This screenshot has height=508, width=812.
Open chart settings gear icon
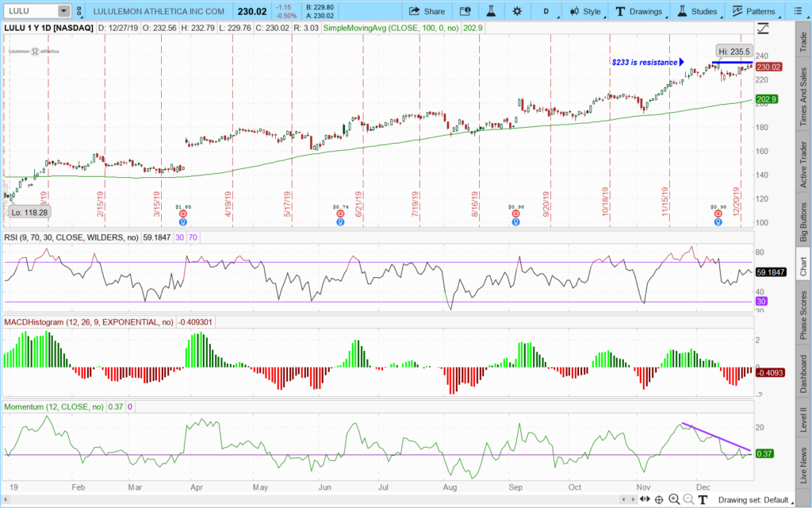click(x=517, y=11)
